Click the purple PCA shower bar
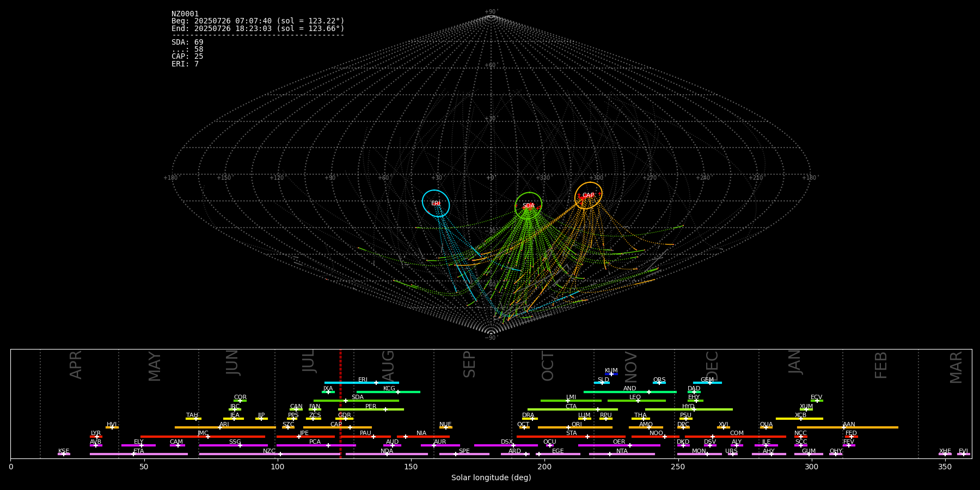 tap(316, 445)
